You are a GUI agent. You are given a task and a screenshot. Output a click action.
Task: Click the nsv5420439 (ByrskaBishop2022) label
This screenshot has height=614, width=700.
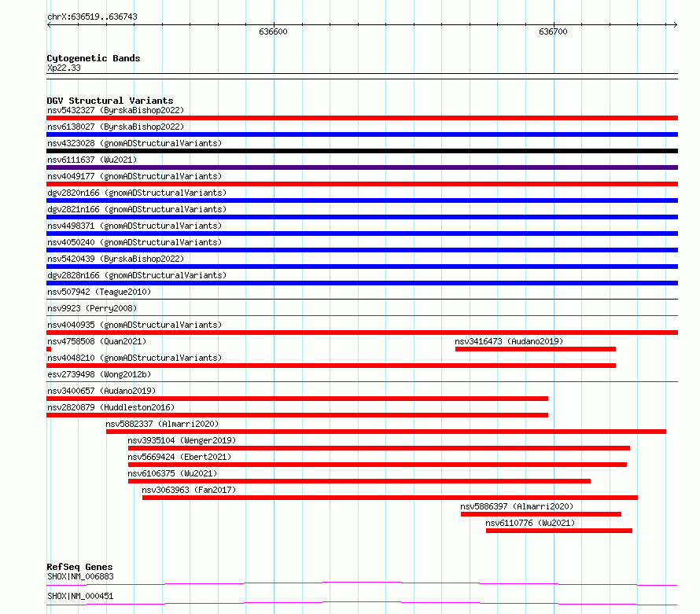[116, 259]
